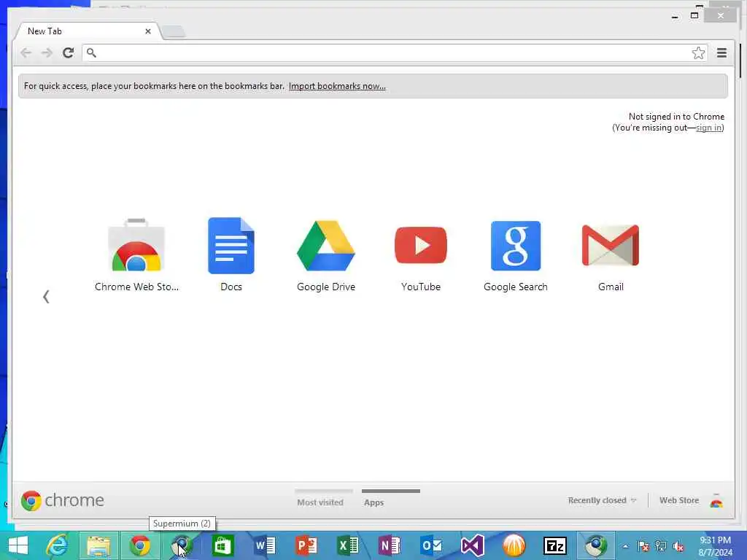
Task: Open Supermium from the taskbar
Action: 182,545
